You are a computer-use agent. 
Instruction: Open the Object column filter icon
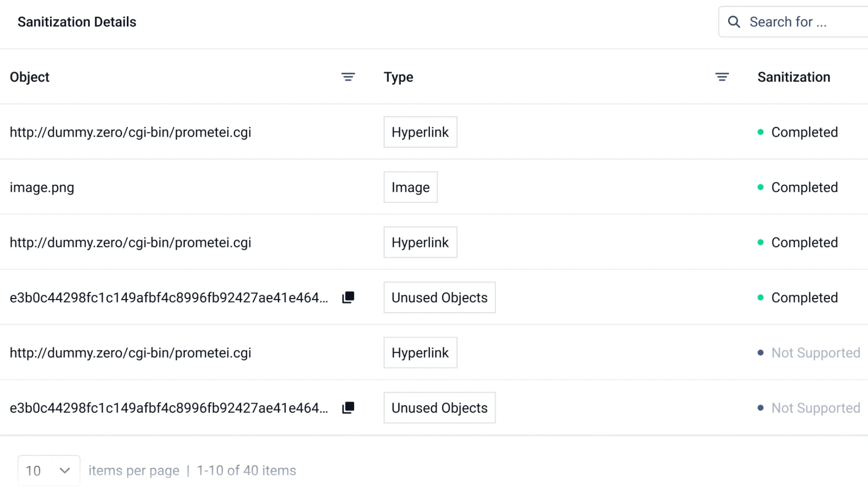348,77
